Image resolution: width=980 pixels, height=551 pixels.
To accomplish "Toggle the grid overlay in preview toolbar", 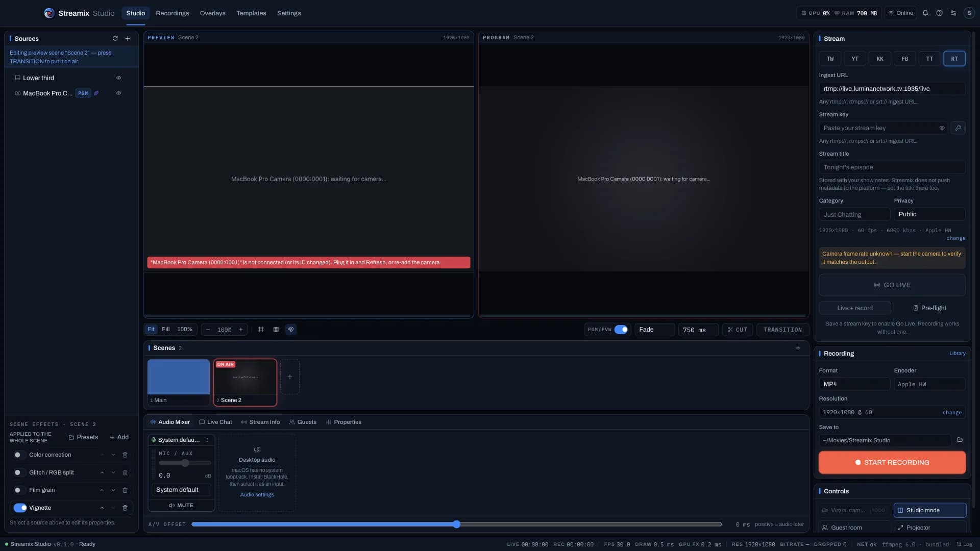I will (276, 330).
